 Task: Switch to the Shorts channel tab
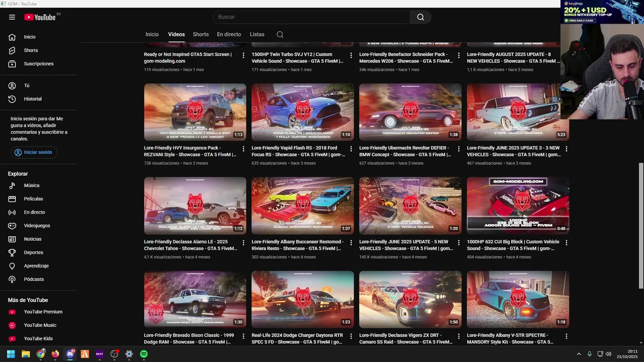tap(201, 35)
